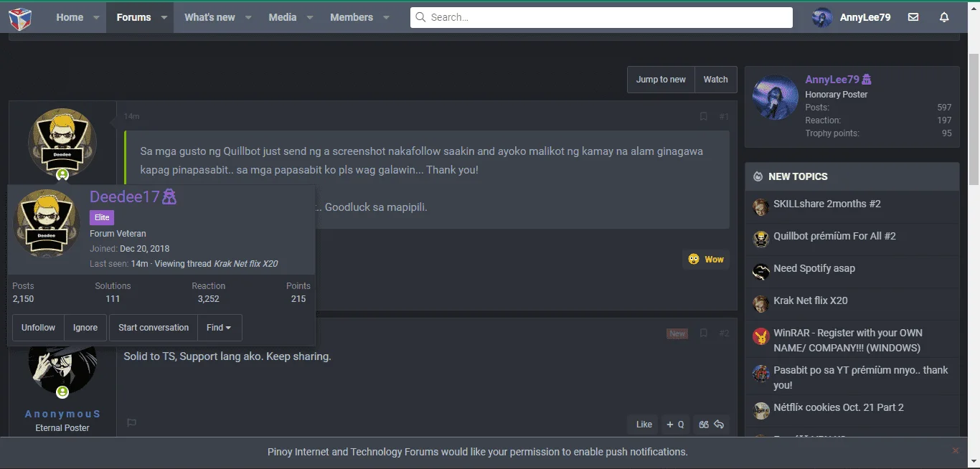Image resolution: width=980 pixels, height=469 pixels.
Task: Expand the Media menu dropdown arrow
Action: pyautogui.click(x=309, y=18)
